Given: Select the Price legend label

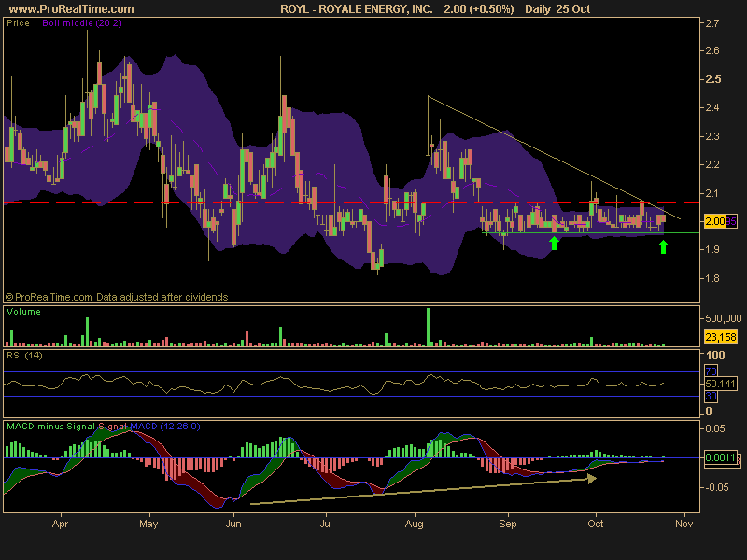Looking at the screenshot, I should click(18, 22).
